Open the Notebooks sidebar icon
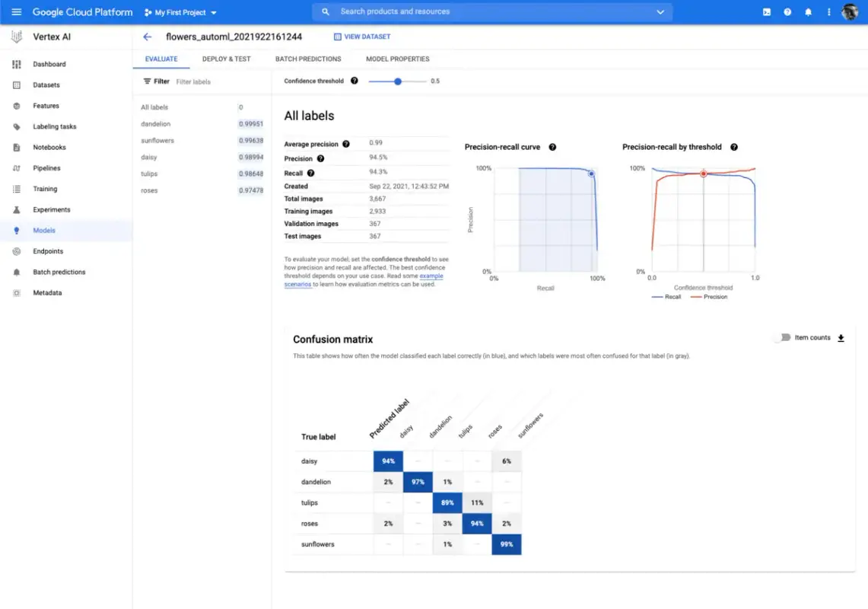 pos(17,148)
